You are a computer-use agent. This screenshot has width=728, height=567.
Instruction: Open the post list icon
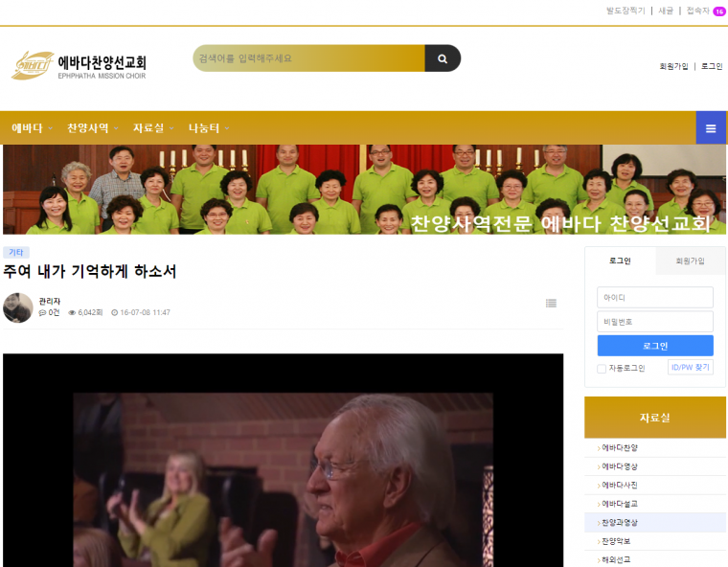click(x=551, y=304)
